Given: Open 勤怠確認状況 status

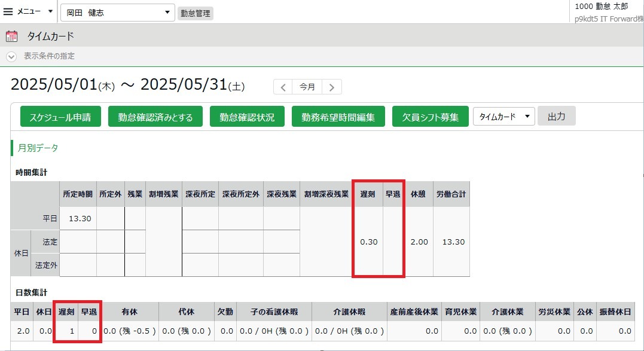Looking at the screenshot, I should [247, 117].
